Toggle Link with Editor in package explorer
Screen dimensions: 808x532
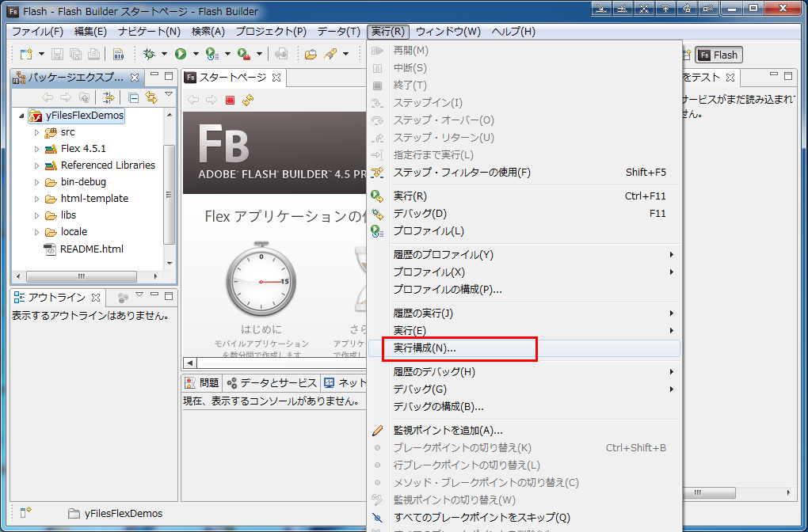pos(109,97)
